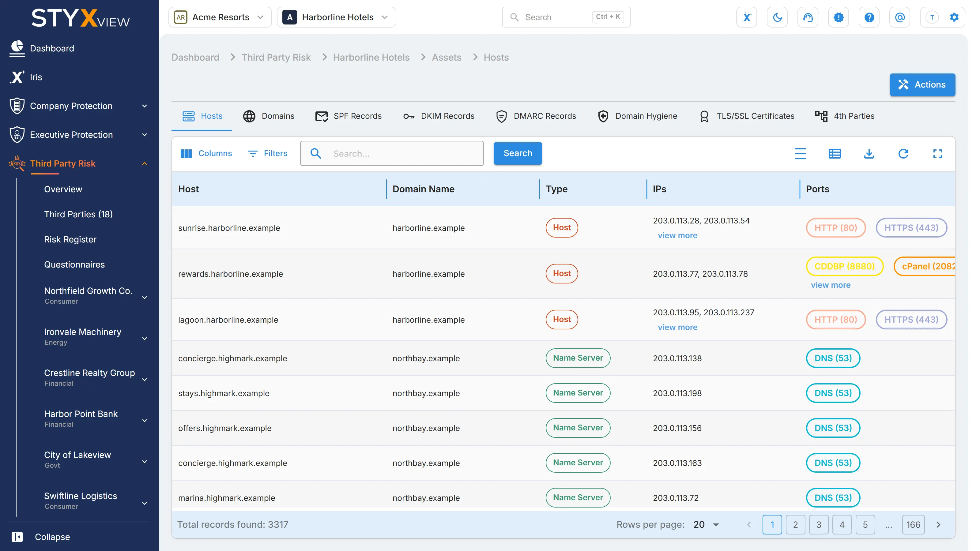The height and width of the screenshot is (551, 980).
Task: Click the STYX VIEW logo
Action: point(80,18)
